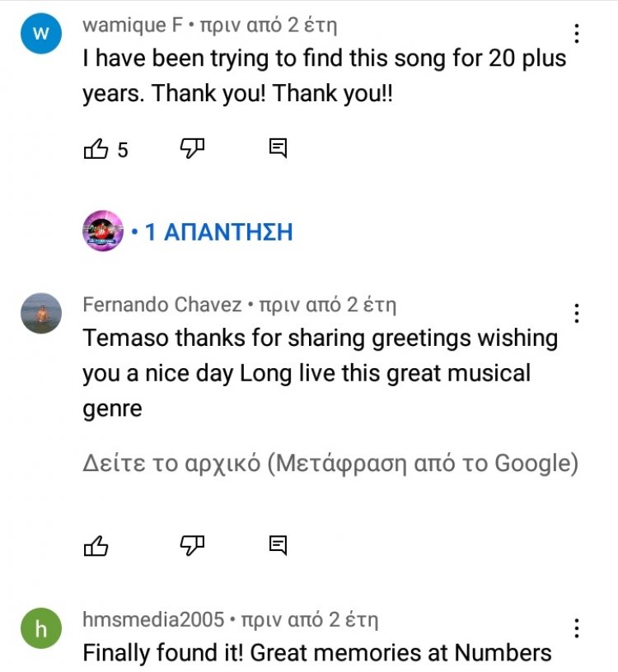
Task: Like Fernando Chavez's comment
Action: coord(96,545)
